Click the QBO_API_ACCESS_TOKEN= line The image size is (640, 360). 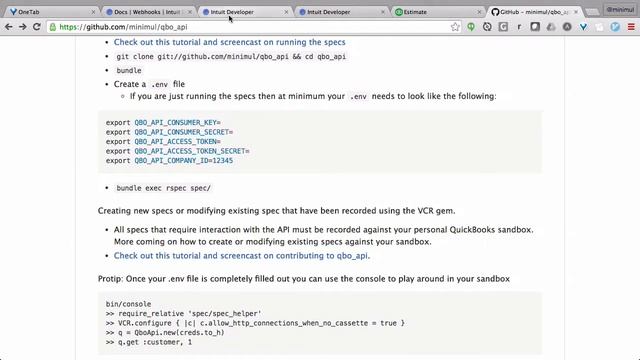tap(163, 142)
